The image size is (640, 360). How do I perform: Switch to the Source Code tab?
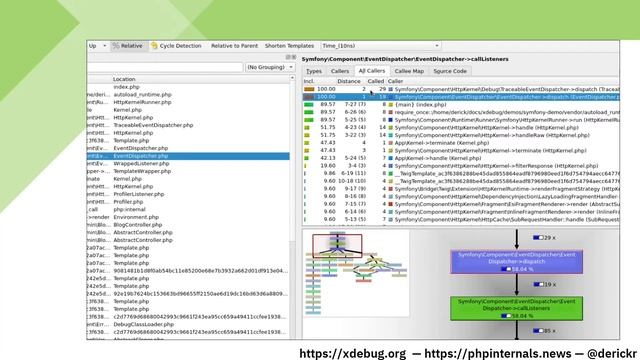tap(450, 71)
